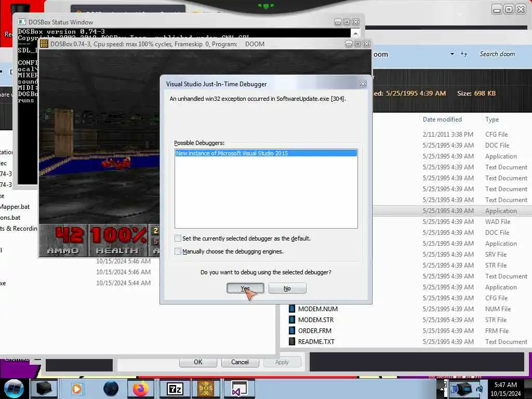The height and width of the screenshot is (399, 532).
Task: Open 7-Zip from the taskbar
Action: click(x=175, y=389)
